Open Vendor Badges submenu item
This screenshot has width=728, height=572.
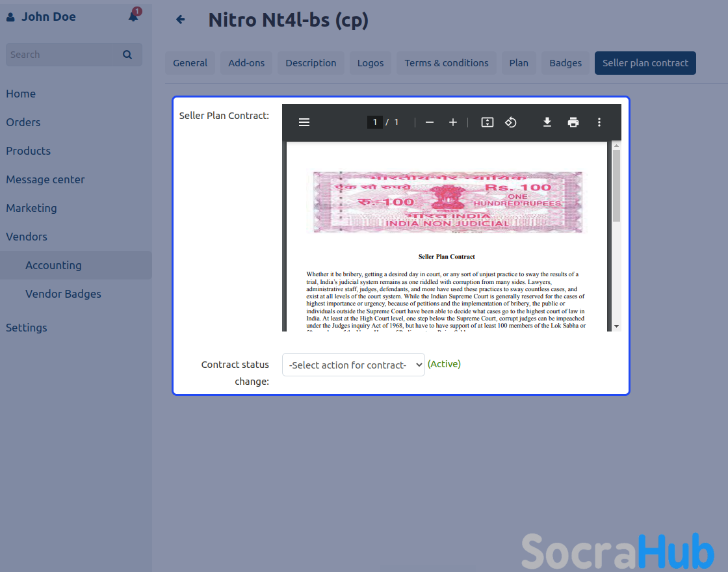(x=63, y=294)
